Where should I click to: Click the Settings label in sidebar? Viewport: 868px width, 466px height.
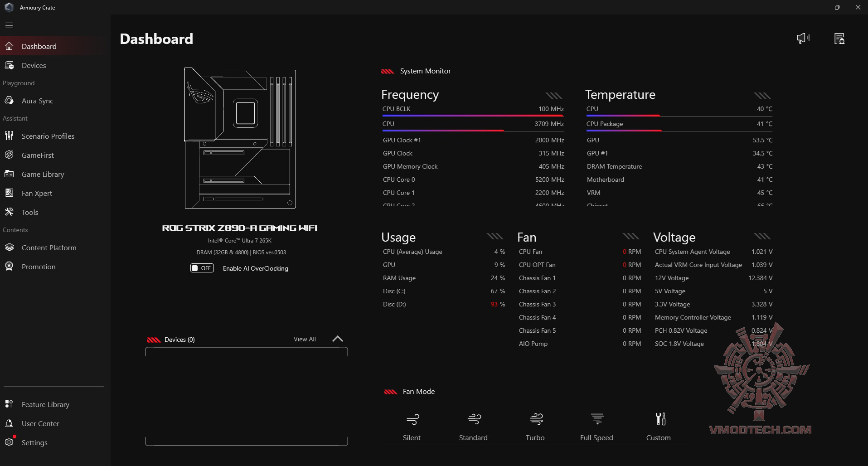click(x=34, y=442)
